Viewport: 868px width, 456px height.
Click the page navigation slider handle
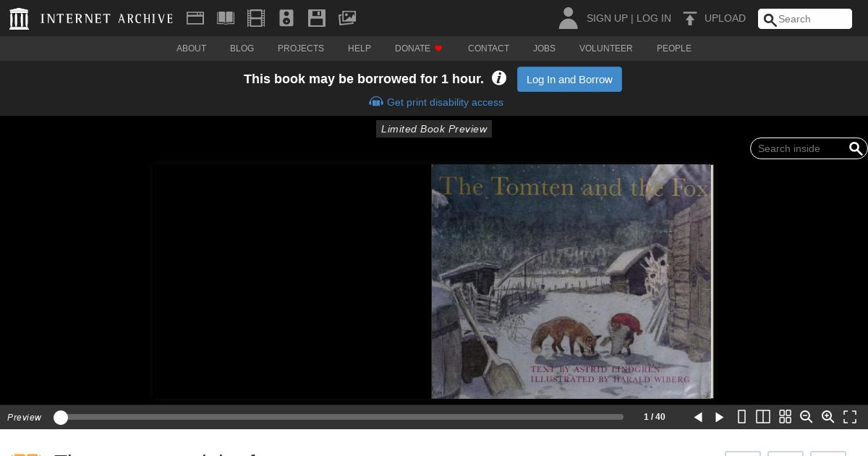(x=61, y=417)
